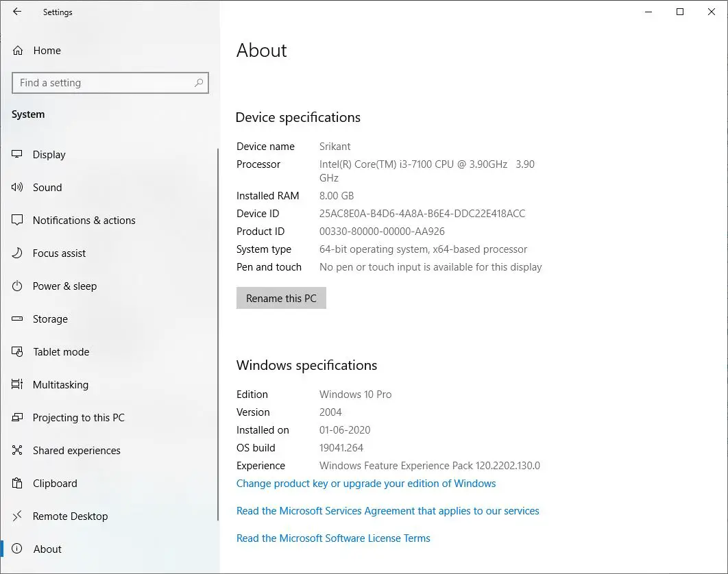Click the Projecting to this PC icon
The image size is (728, 574).
(x=17, y=417)
